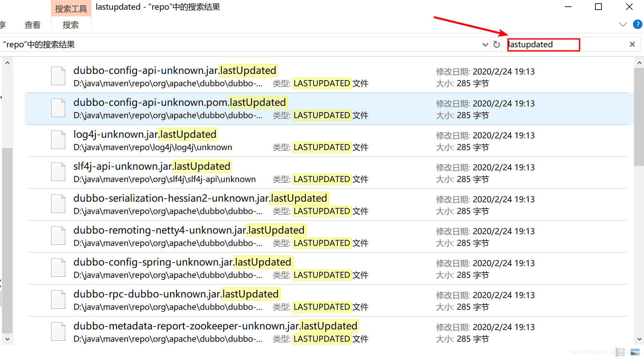Switch to large thumbnails view in the status bar
This screenshot has width=644, height=358.
(635, 352)
